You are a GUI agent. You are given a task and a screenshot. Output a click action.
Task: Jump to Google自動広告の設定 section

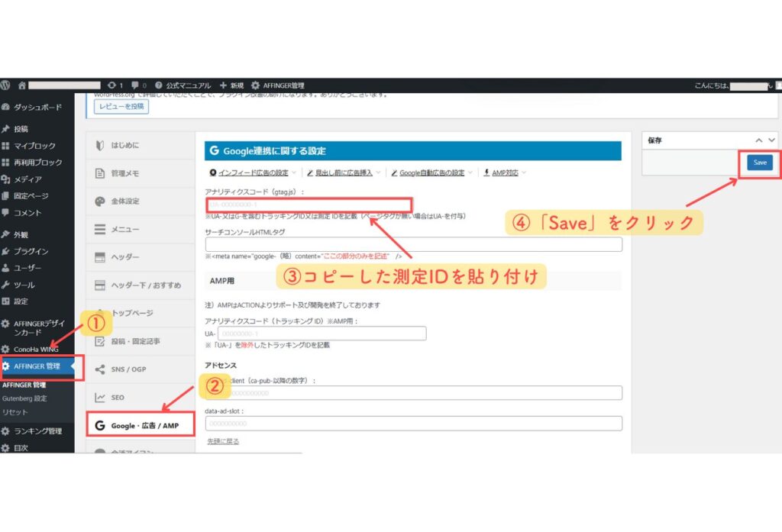coord(432,172)
